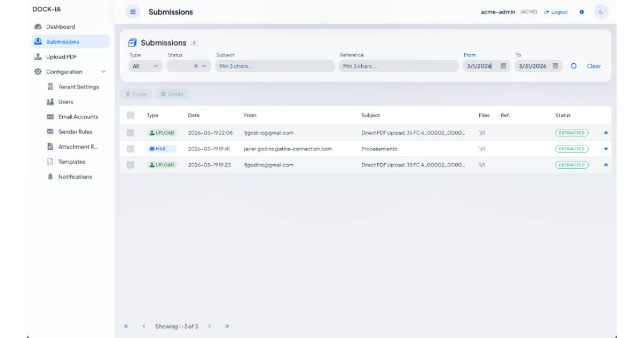The width and height of the screenshot is (644, 338).
Task: Click the Upload PDF icon
Action: (38, 57)
